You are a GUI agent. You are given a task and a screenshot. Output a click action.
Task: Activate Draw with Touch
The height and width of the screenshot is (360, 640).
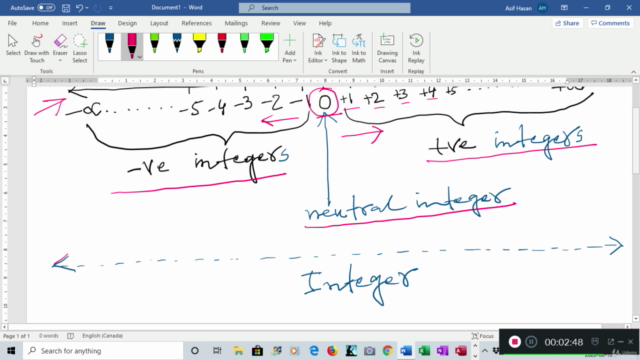click(37, 49)
